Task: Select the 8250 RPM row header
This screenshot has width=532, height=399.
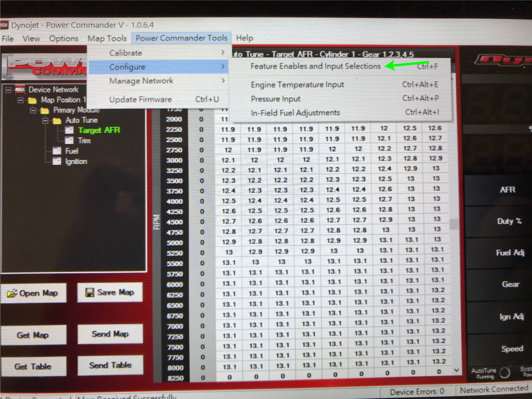Action: 175,378
